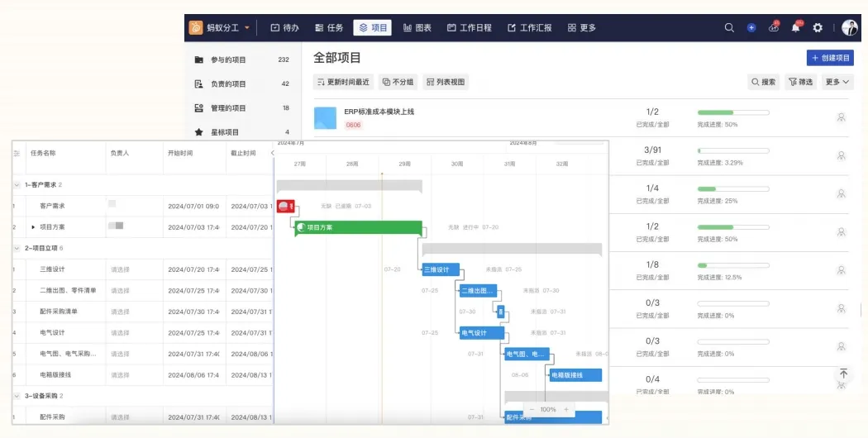Image resolution: width=868 pixels, height=438 pixels.
Task: Click the blue plus quick-add icon
Action: pyautogui.click(x=751, y=27)
